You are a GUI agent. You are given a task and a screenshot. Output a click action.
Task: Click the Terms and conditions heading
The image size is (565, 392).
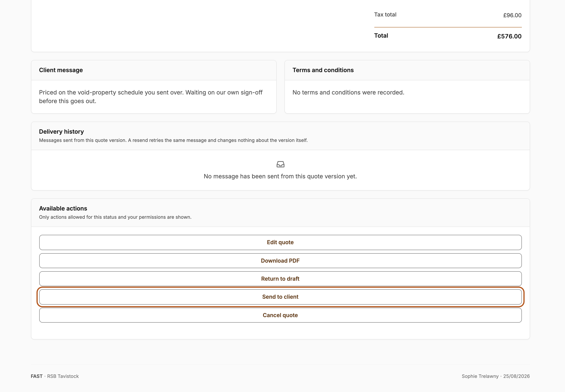[323, 70]
